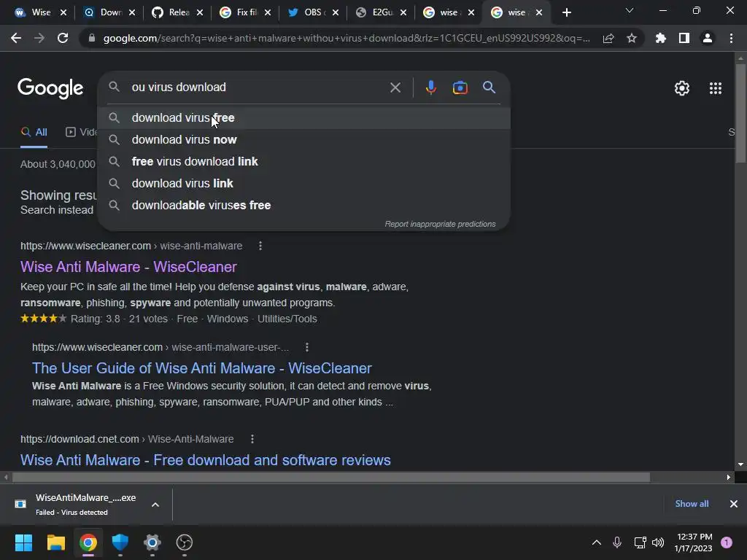Open Windows Security shield in taskbar
This screenshot has height=560, width=747.
click(x=120, y=542)
